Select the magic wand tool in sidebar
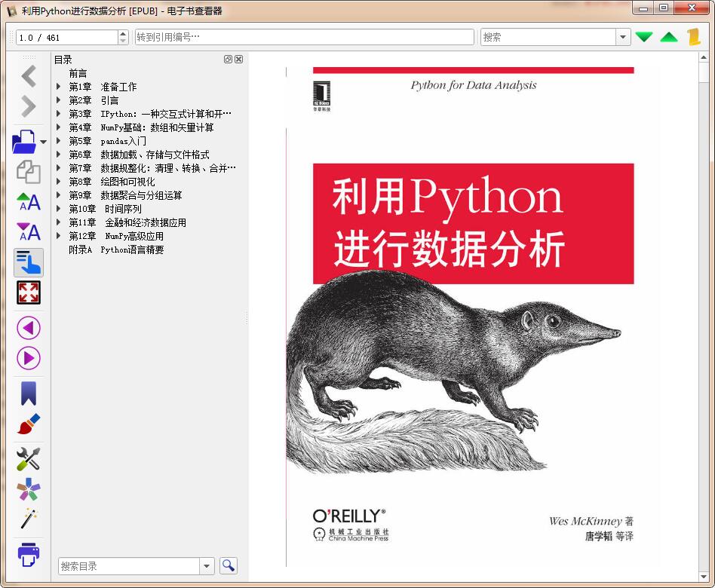The image size is (715, 588). (27, 519)
